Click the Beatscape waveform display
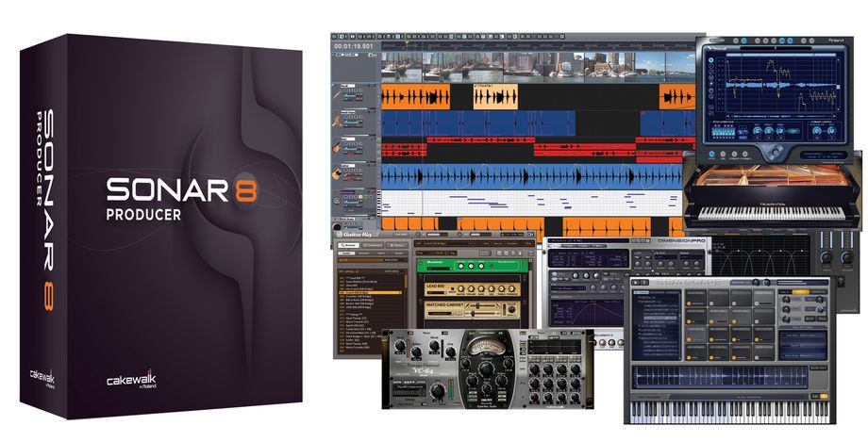The width and height of the screenshot is (868, 442). click(720, 376)
